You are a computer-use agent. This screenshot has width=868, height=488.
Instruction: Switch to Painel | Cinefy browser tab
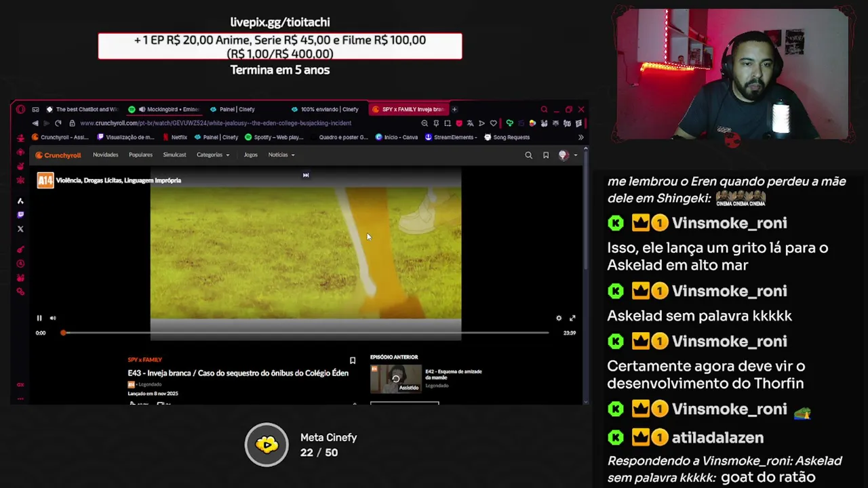tap(233, 109)
